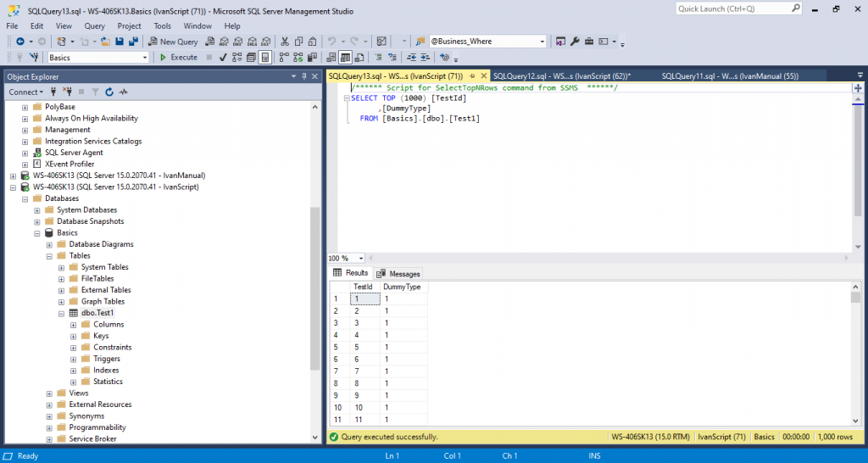The image size is (868, 463).
Task: Click the Query Options icon
Action: click(251, 57)
